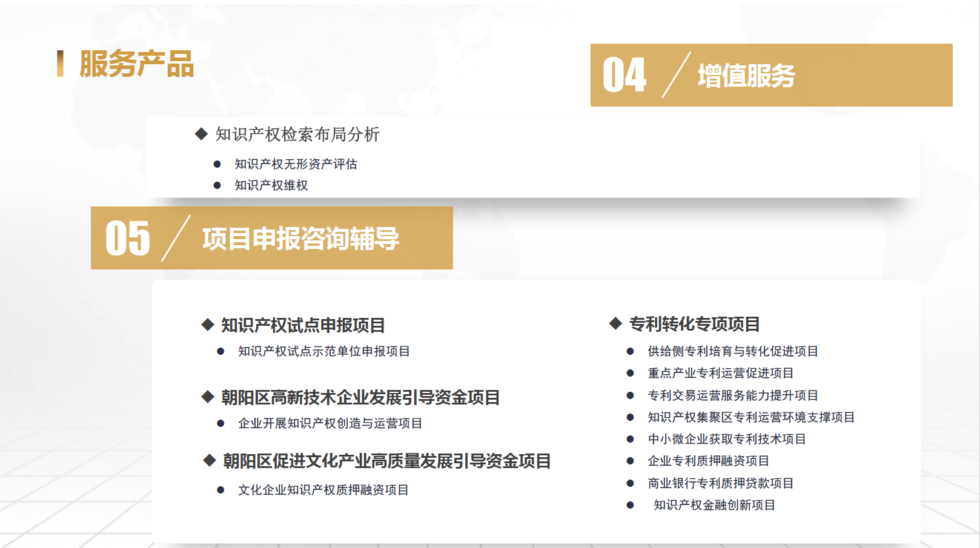The height and width of the screenshot is (548, 980).
Task: Click the heading 朝阳区促进文化产业高质量发展引导资金项目
Action: coord(387,461)
